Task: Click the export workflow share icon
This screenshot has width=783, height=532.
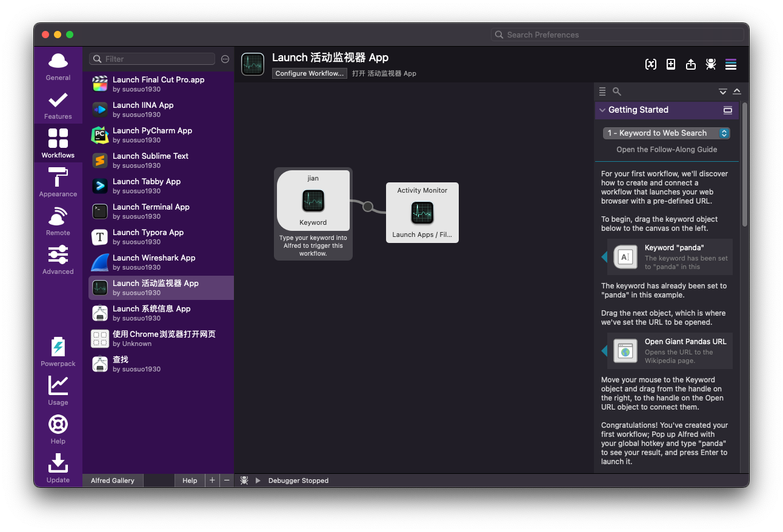Action: tap(691, 64)
